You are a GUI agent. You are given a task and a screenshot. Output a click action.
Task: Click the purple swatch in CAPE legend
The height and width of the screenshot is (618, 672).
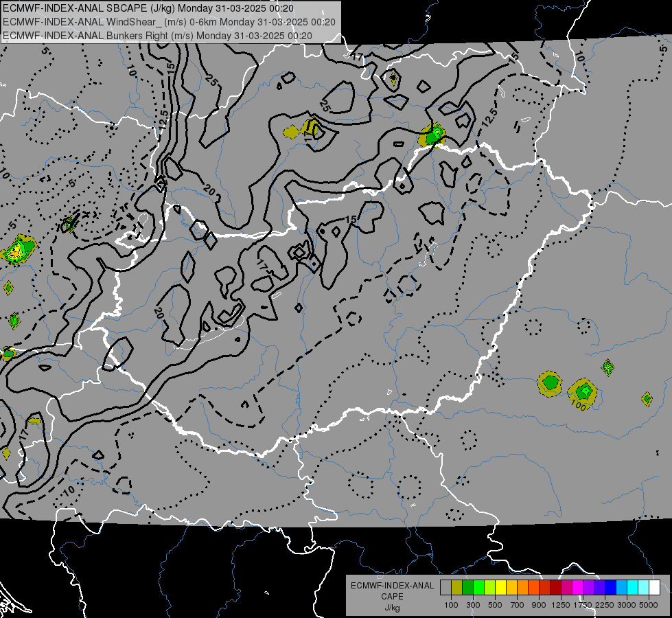point(588,587)
